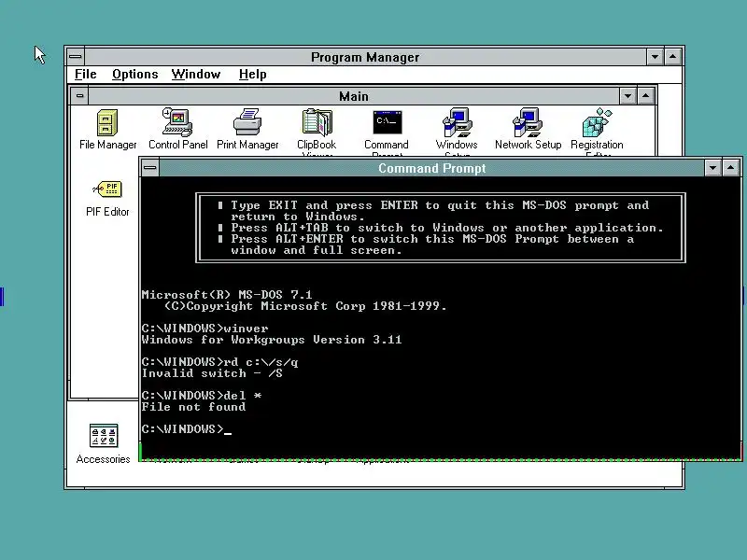The image size is (747, 560).
Task: Open the Help menu
Action: pyautogui.click(x=252, y=75)
